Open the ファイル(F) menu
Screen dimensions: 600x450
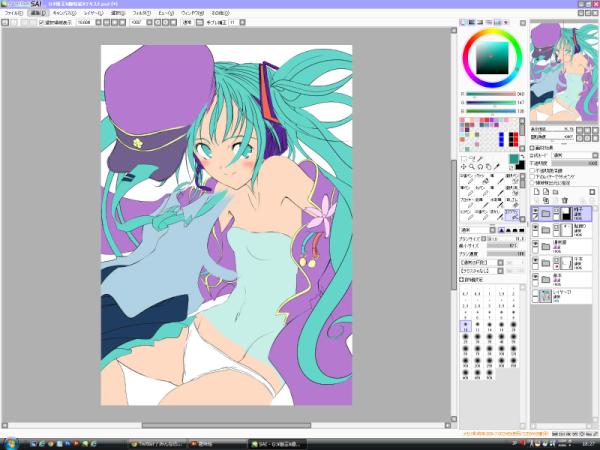14,13
